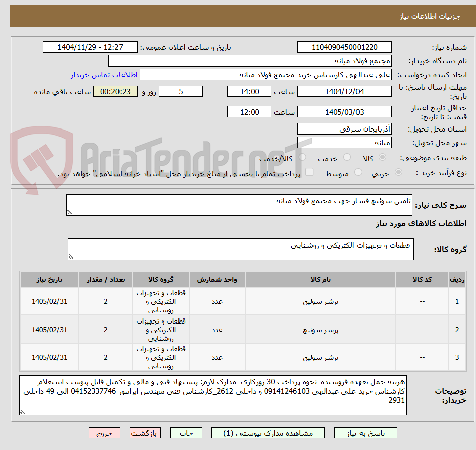Click the گروه کالا text area
This screenshot has height=450, width=476.
(241, 249)
